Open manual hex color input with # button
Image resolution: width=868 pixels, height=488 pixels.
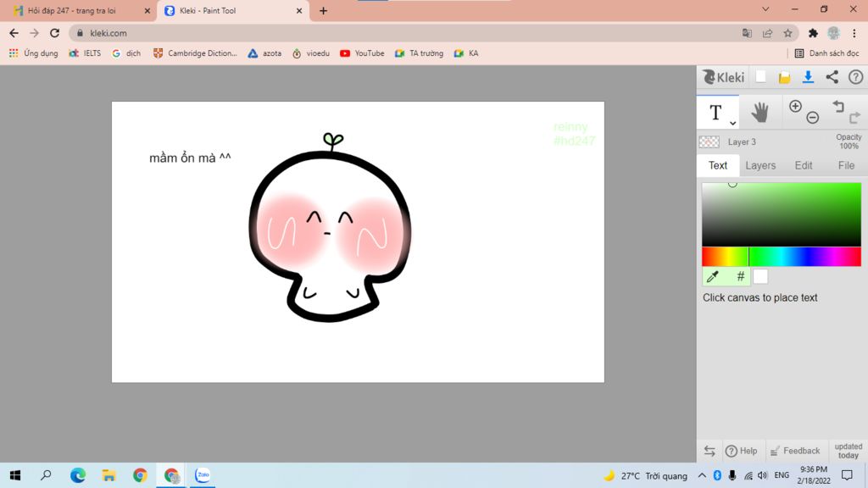741,276
